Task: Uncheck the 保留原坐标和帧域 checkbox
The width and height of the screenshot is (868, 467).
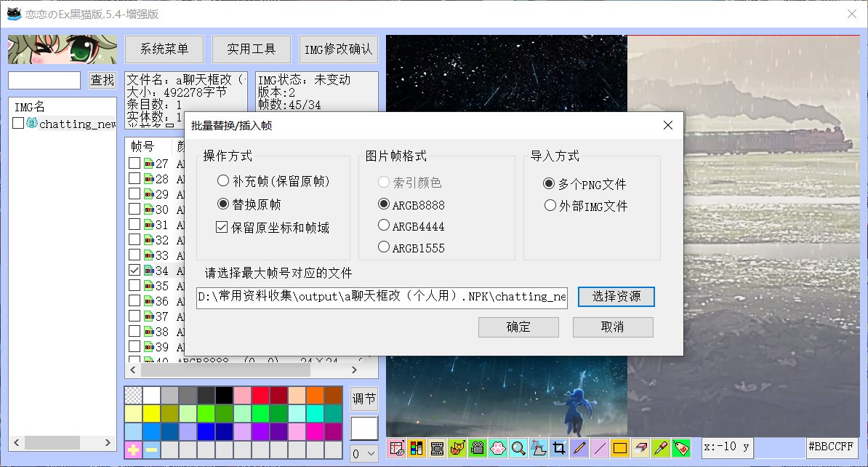Action: coord(222,228)
